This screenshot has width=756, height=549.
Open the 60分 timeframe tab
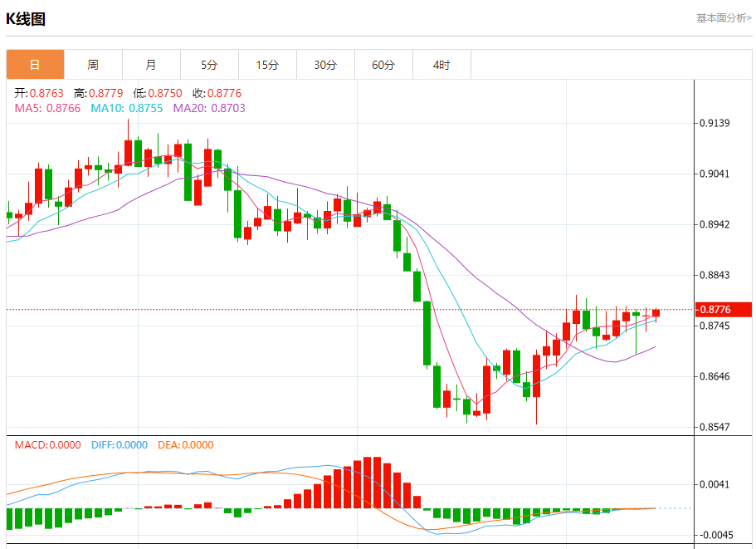[383, 65]
